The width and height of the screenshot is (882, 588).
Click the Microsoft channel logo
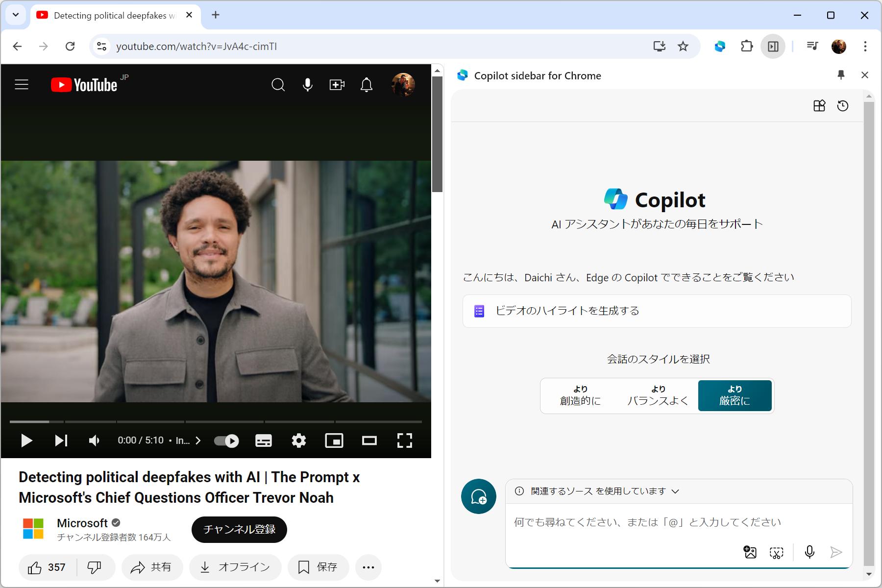(x=33, y=529)
